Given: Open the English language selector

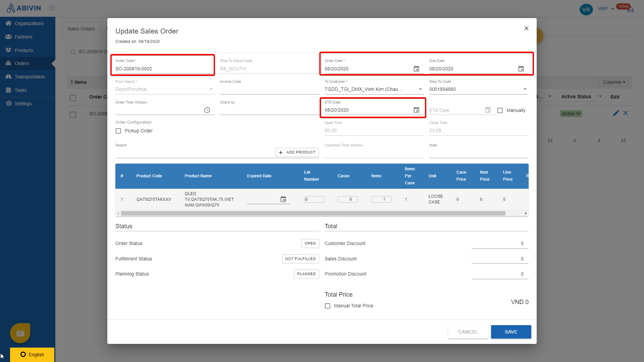Looking at the screenshot, I should 32,355.
